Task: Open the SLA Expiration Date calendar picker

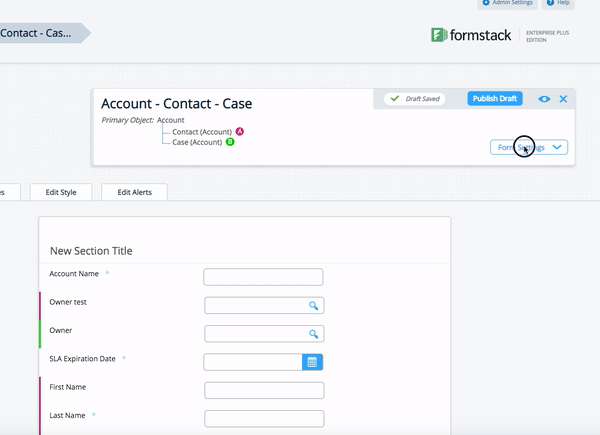Action: pos(312,362)
